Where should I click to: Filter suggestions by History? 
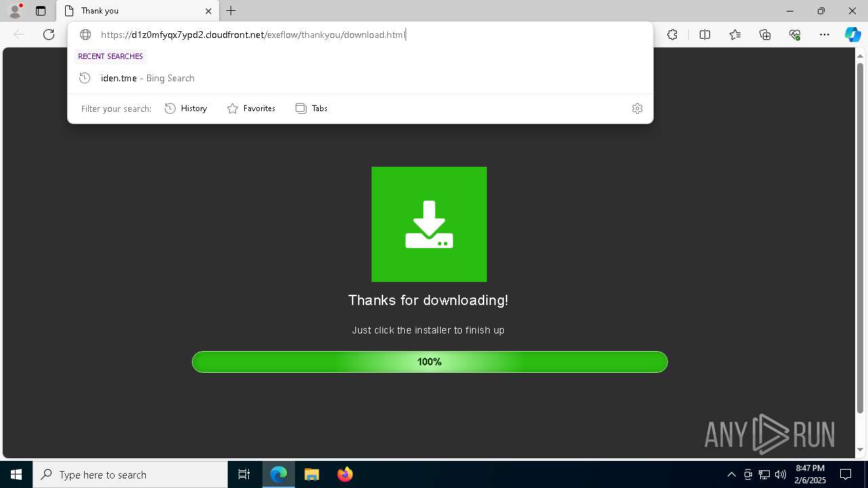(186, 108)
